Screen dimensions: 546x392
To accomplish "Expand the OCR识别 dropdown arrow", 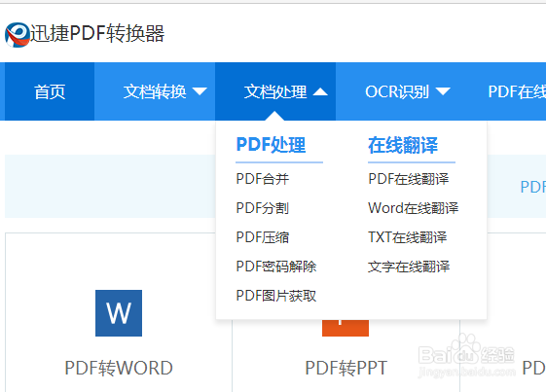I will click(443, 91).
